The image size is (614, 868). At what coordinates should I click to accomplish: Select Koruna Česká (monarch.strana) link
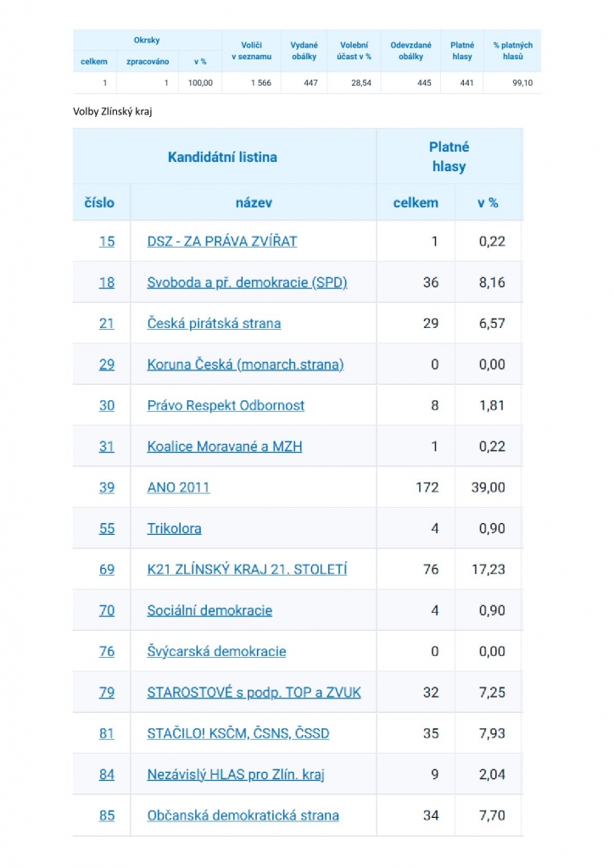(x=245, y=364)
